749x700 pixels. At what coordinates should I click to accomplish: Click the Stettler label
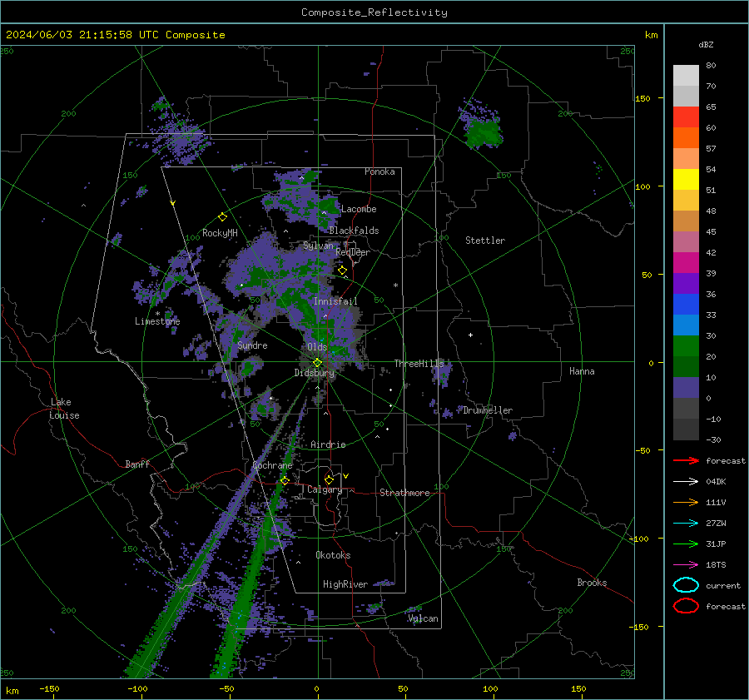(485, 241)
